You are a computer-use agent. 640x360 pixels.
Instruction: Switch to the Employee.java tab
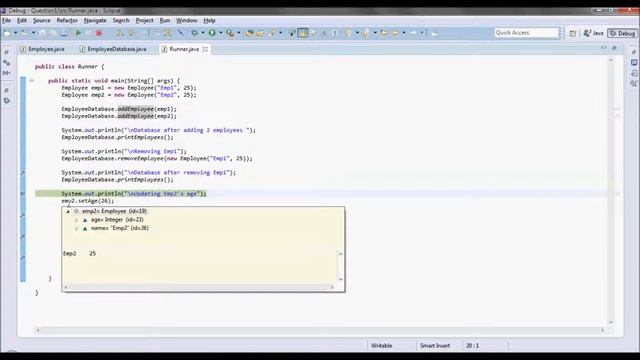click(x=43, y=49)
